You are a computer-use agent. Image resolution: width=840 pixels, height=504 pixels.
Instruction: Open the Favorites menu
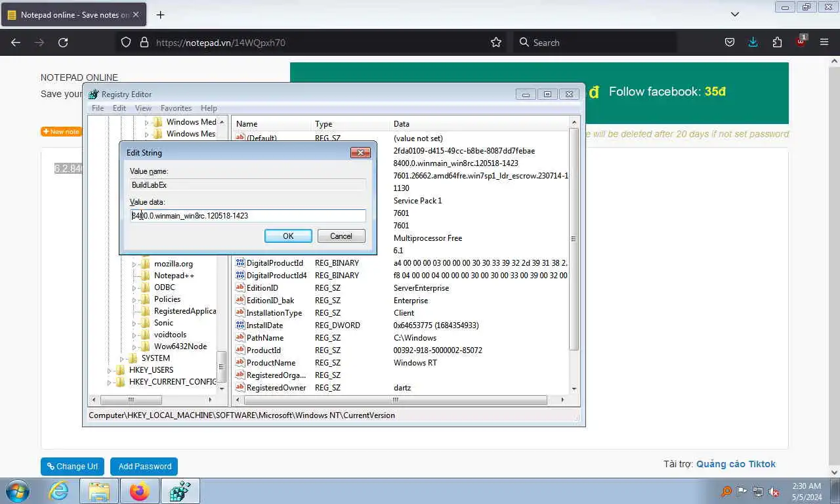(x=176, y=108)
